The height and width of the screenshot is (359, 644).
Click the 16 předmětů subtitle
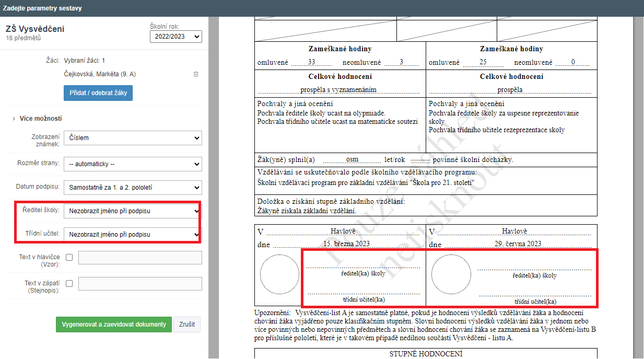[x=24, y=38]
